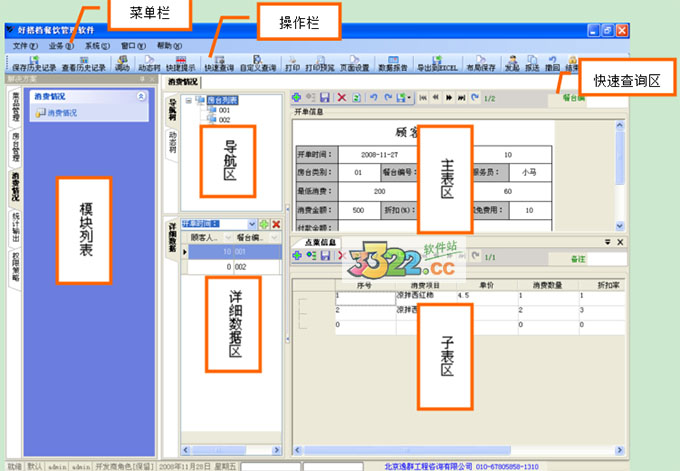
Task: Open the save dropdown arrow in main toolbar
Action: 409,98
